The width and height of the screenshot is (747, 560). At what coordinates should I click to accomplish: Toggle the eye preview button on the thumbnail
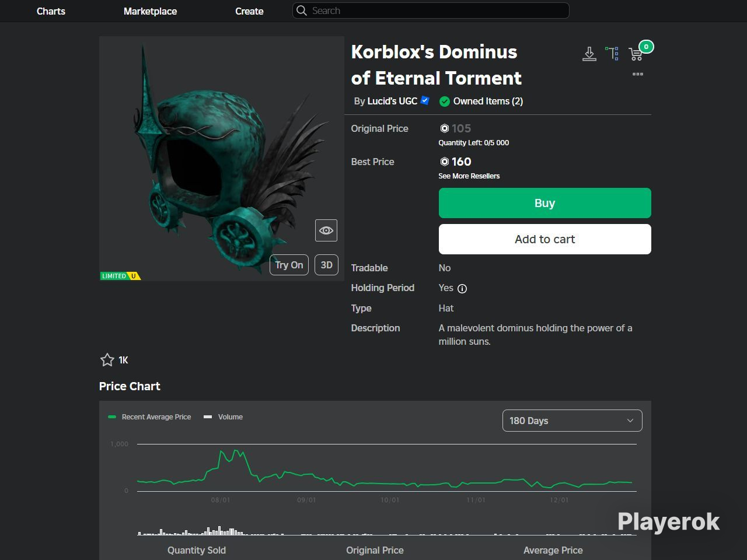(x=326, y=230)
